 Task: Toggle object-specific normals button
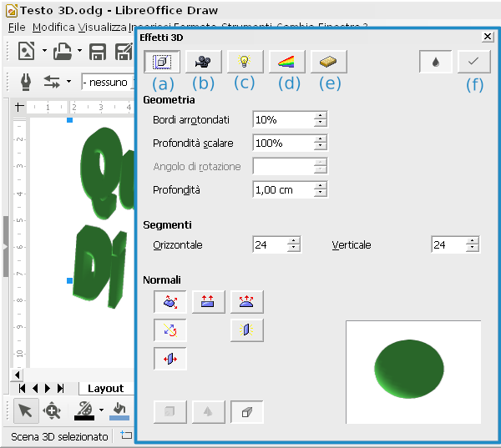click(x=170, y=302)
